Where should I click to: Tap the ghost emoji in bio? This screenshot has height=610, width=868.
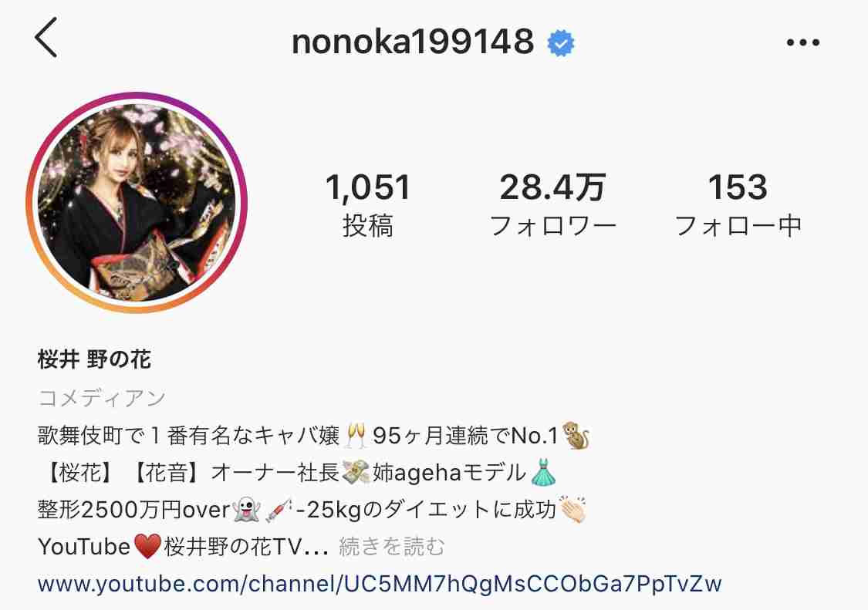point(247,509)
